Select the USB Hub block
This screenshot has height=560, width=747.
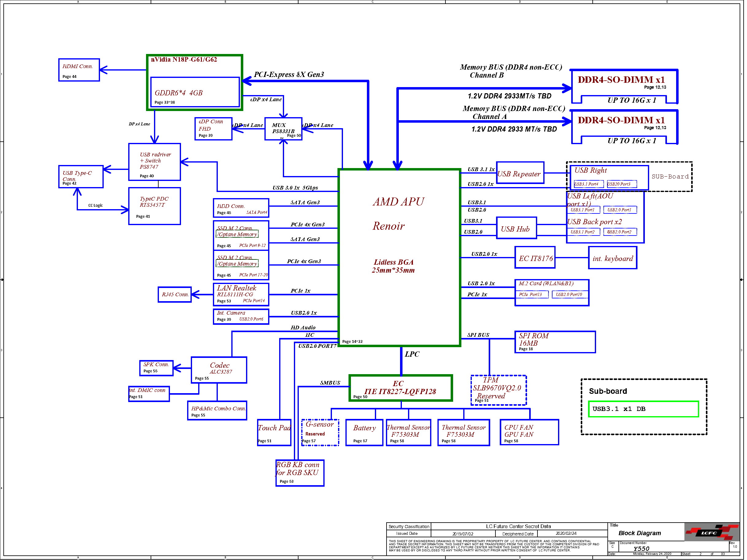click(x=517, y=228)
